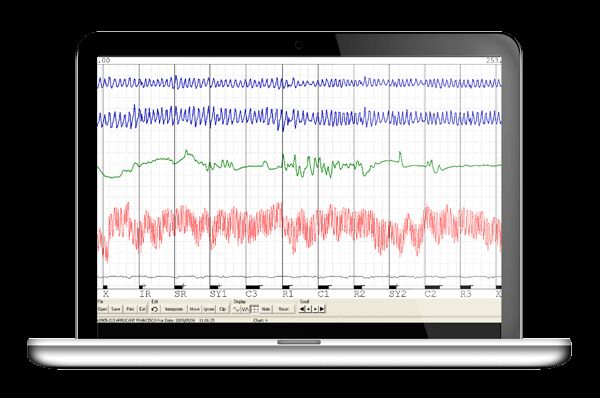Viewport: 600px width, 398px height.
Task: Choose the Move edit button
Action: [x=195, y=309]
